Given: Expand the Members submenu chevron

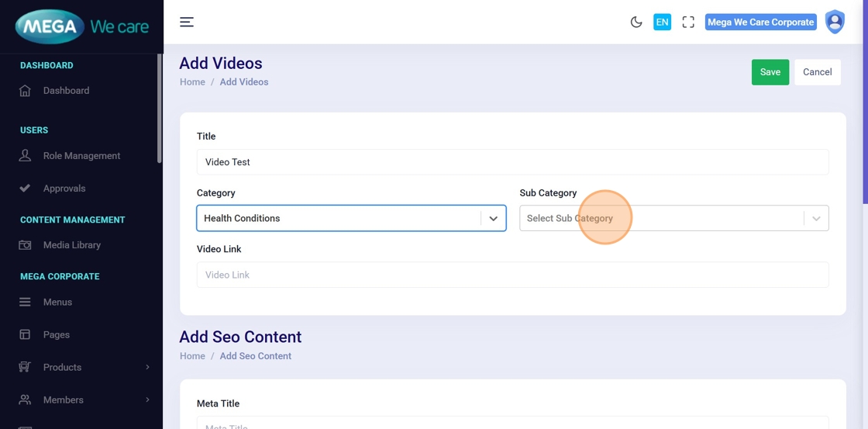Looking at the screenshot, I should [147, 400].
